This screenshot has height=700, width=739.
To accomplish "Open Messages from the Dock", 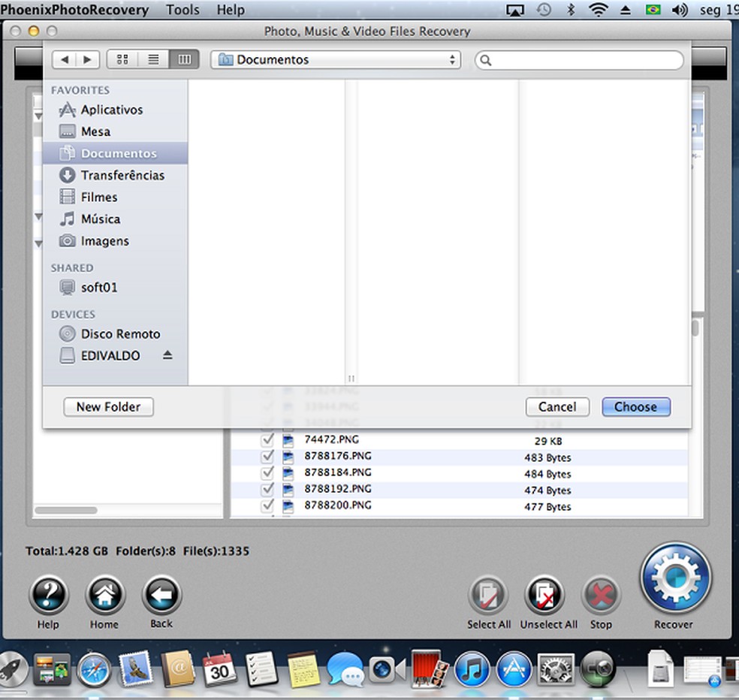I will [x=345, y=670].
